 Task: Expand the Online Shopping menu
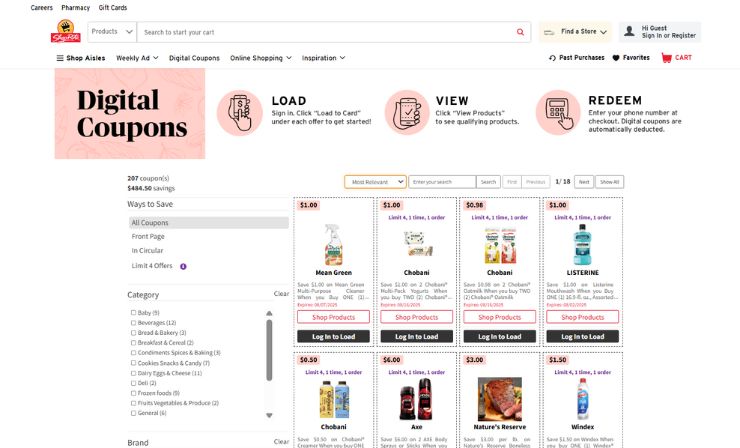(261, 58)
